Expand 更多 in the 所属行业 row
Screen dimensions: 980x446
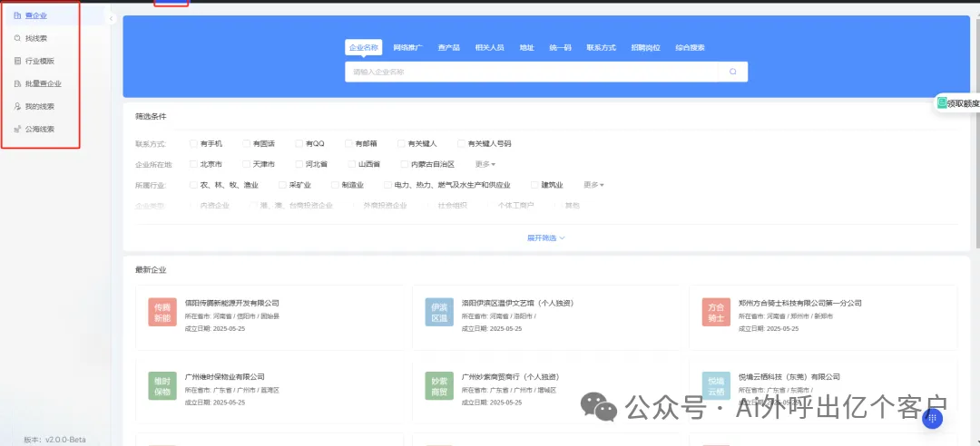pyautogui.click(x=593, y=185)
